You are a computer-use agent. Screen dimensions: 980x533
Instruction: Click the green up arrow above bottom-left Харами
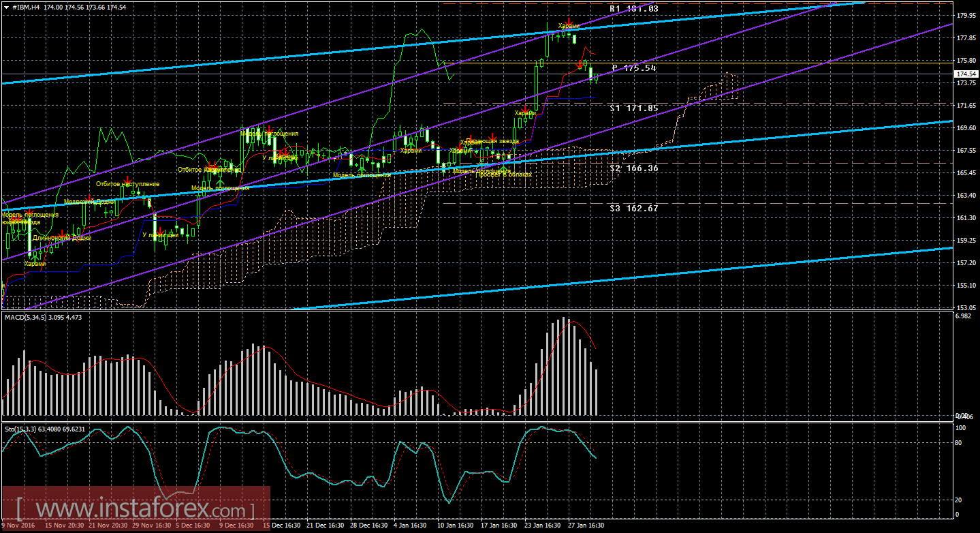pos(35,257)
